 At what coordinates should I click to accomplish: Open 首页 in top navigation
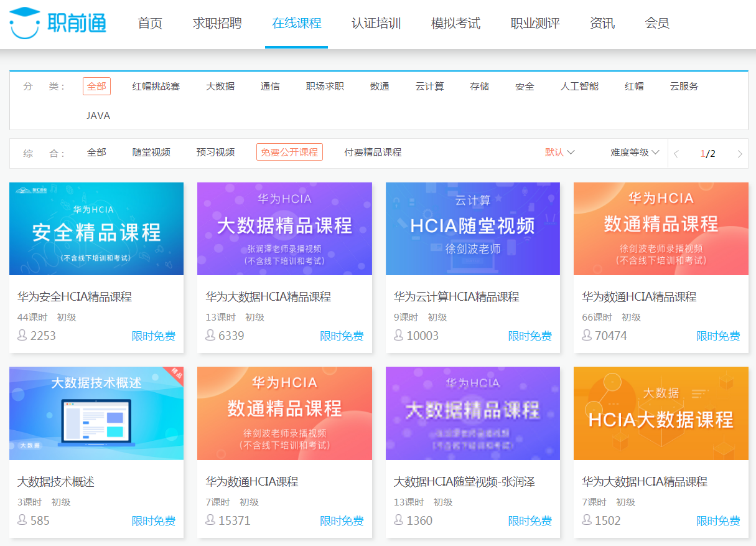150,24
